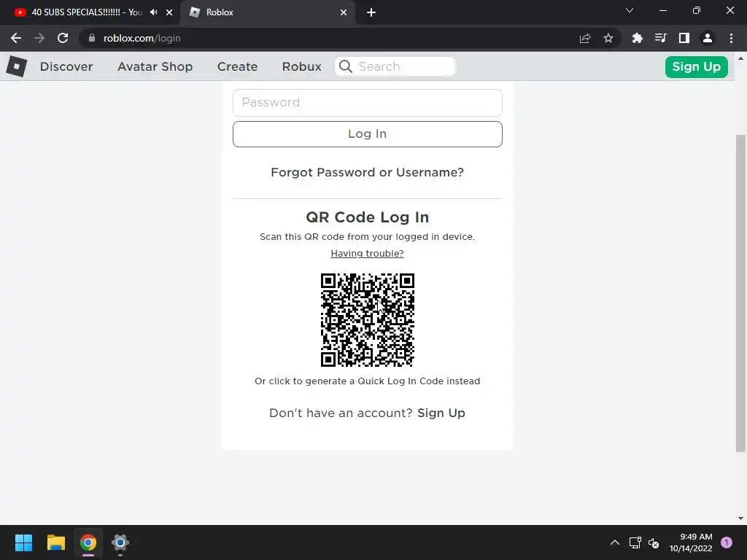Open the notification badge icon
Viewport: 747px width, 560px height.
[x=727, y=542]
